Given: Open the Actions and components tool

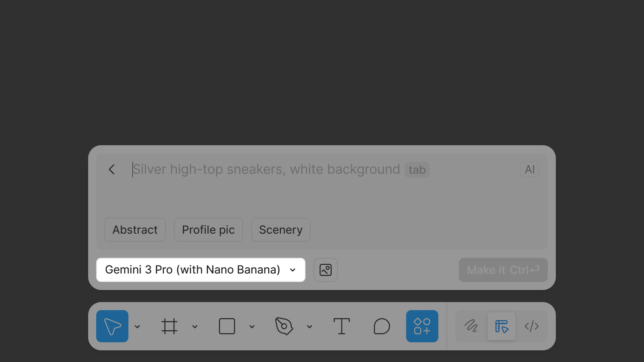Looking at the screenshot, I should coord(422,326).
